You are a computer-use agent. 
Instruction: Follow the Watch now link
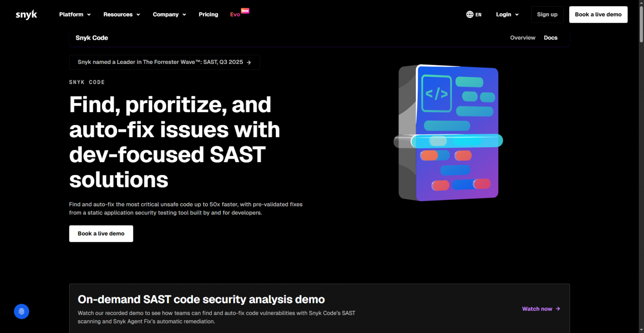pyautogui.click(x=537, y=309)
